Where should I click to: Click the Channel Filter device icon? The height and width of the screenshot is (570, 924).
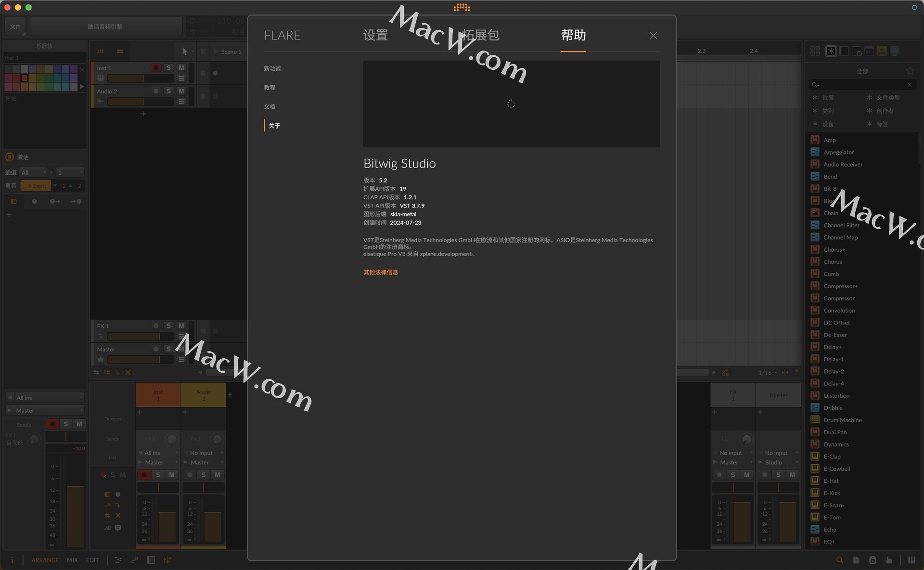(815, 225)
